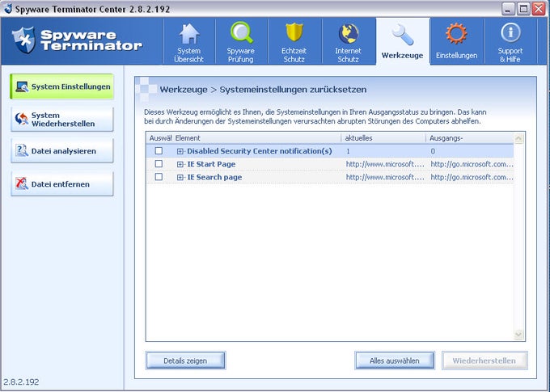Switch to Support & Hilfe tab
Screen dimensions: 550x392
(510, 42)
